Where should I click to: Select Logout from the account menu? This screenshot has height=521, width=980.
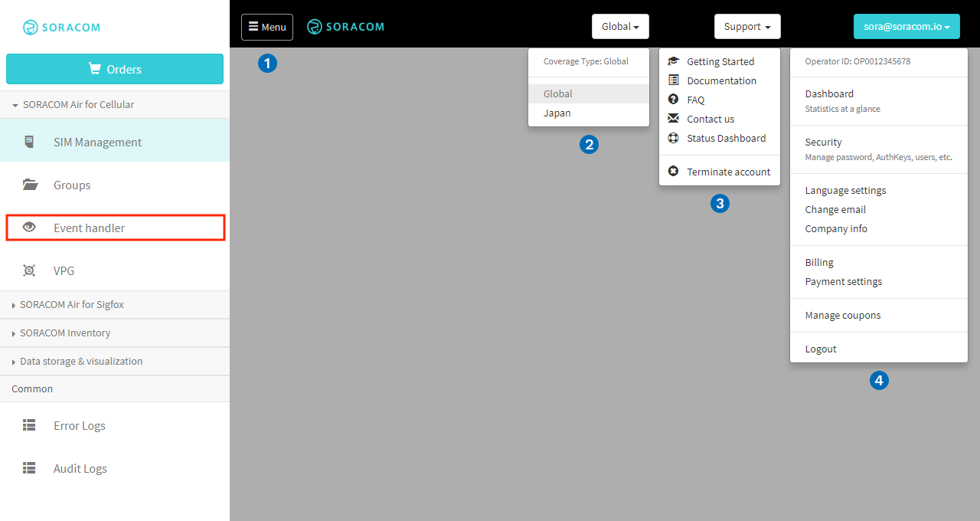coord(821,349)
